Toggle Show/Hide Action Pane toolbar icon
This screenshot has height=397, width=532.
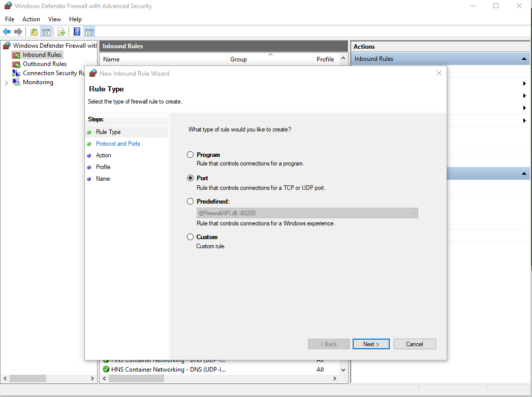tap(89, 32)
